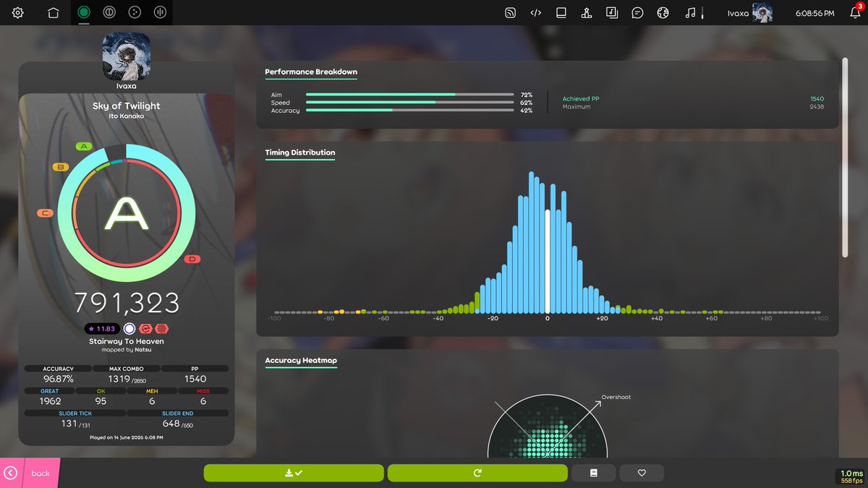Open rankings via the podium icon
Screen dimensions: 868x488
tap(587, 12)
